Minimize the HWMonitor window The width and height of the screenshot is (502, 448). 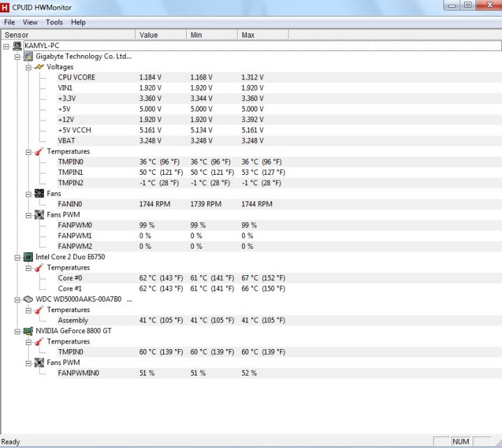(452, 5)
